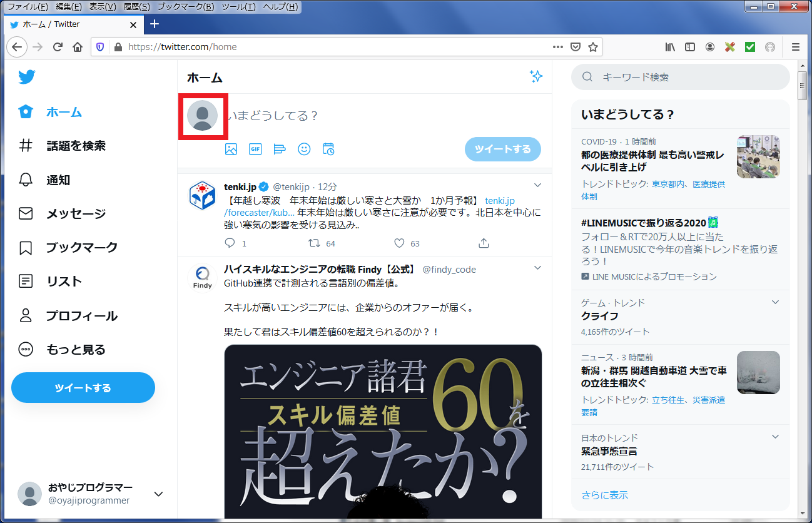Expand the おやじプログラマー account menu
Viewport: 812px width, 523px height.
(x=158, y=494)
